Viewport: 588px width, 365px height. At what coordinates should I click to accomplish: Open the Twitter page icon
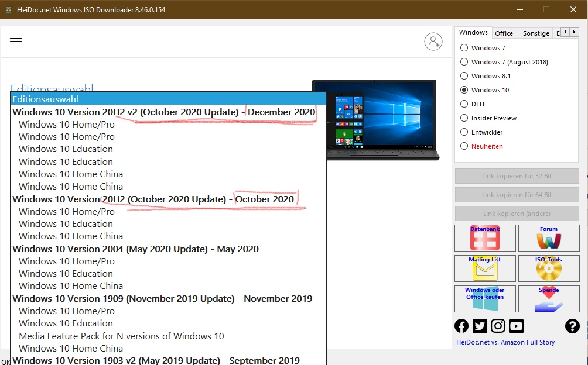pyautogui.click(x=480, y=326)
